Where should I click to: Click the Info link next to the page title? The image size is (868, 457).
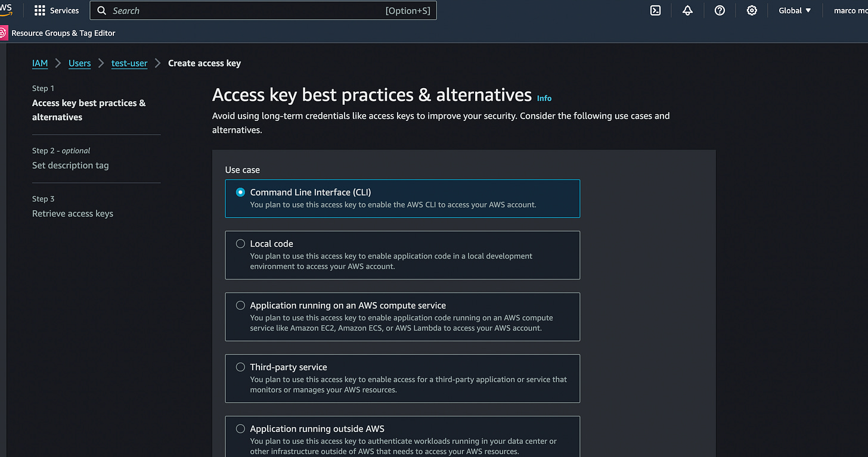pos(544,98)
